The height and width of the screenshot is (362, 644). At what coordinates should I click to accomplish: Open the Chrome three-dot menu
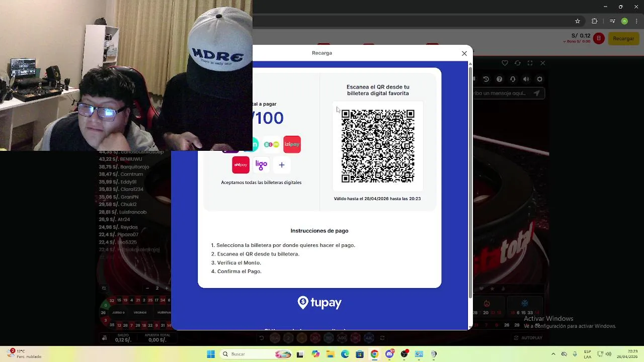point(636,21)
